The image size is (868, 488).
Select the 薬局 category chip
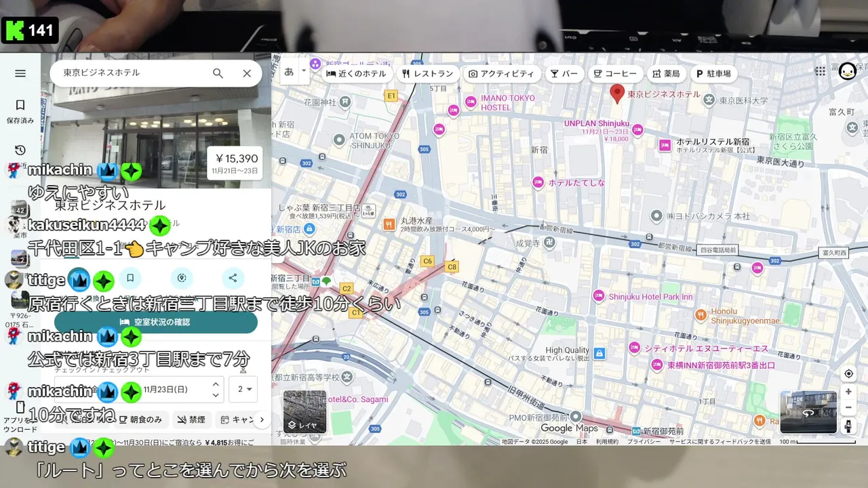(666, 74)
